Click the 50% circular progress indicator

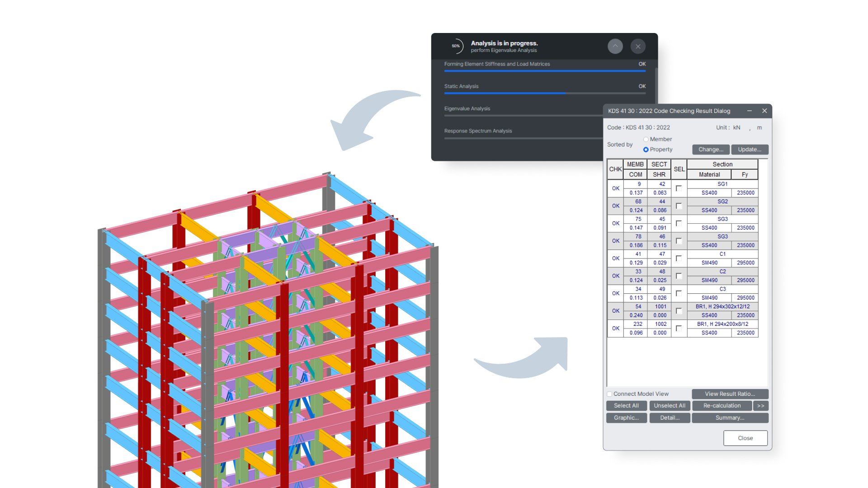pyautogui.click(x=456, y=46)
